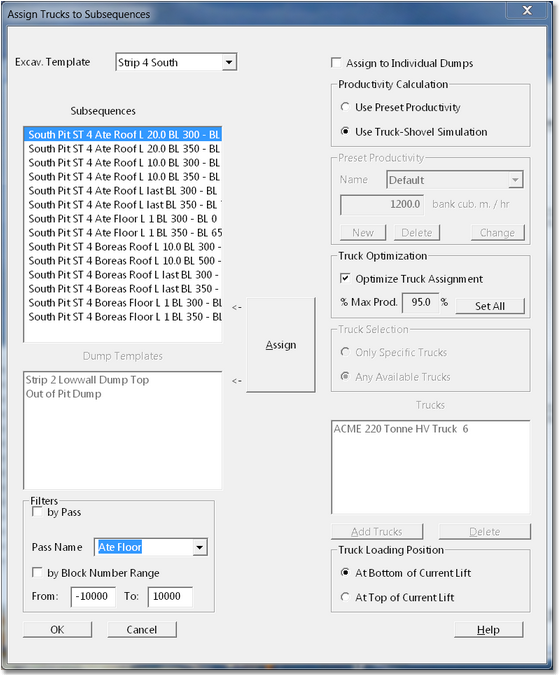Select Boreas Floor L 1 BL 300 subsequence

click(123, 303)
